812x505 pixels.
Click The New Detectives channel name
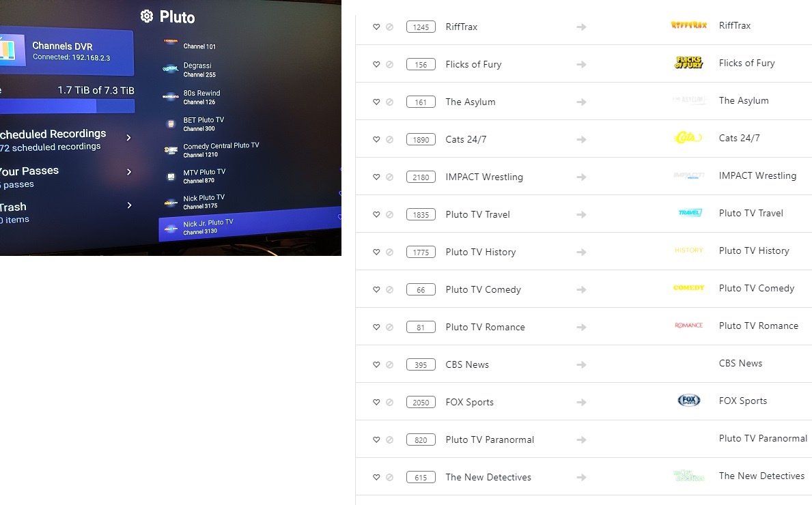488,477
